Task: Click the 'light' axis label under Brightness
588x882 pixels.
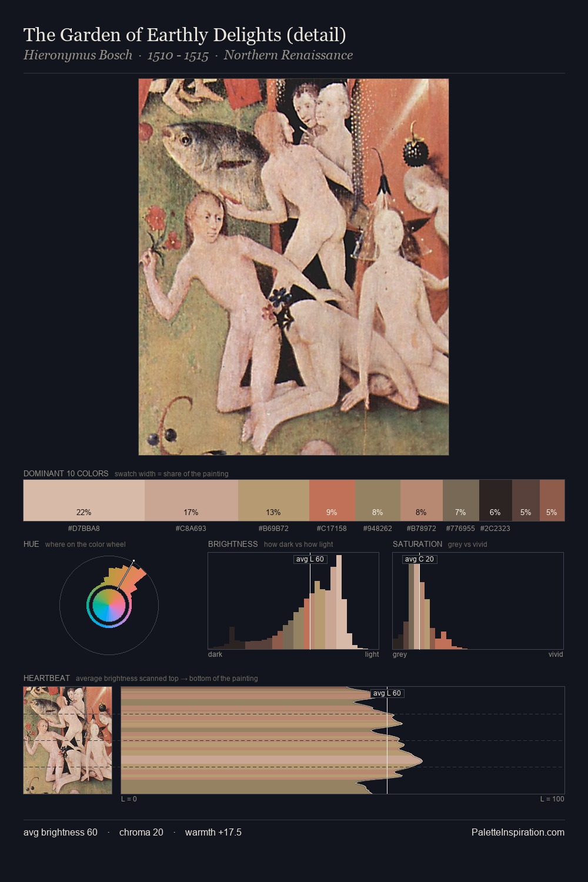Action: coord(372,654)
